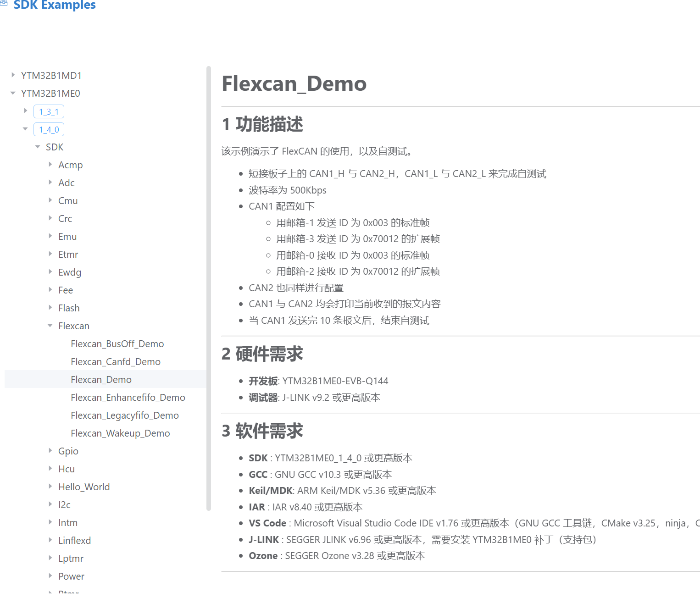Expand the Acmp folder arrow
The image size is (700, 609).
(x=50, y=165)
